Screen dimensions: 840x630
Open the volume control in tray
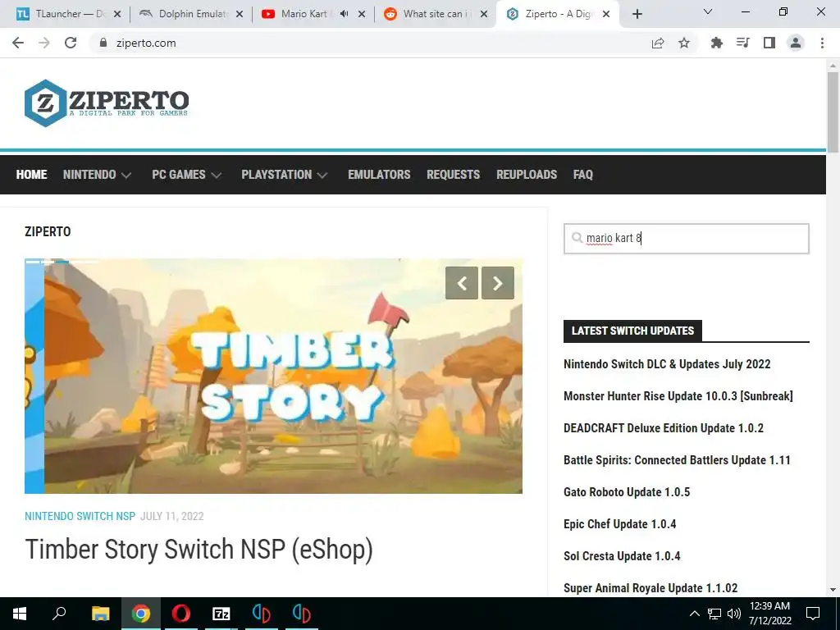pos(734,614)
